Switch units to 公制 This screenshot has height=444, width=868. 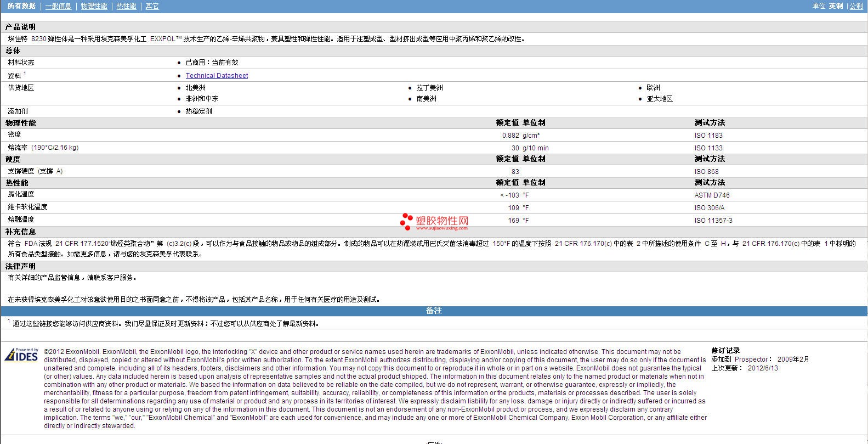(856, 6)
